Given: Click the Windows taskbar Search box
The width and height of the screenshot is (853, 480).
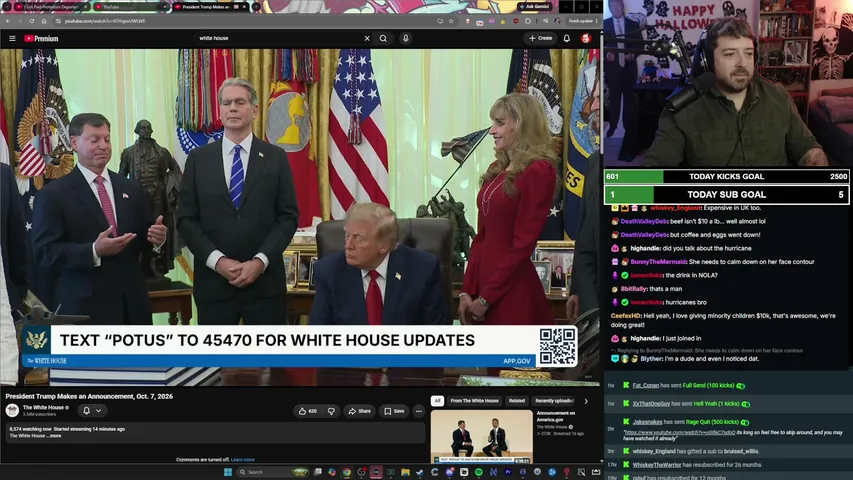Looking at the screenshot, I should [x=274, y=472].
